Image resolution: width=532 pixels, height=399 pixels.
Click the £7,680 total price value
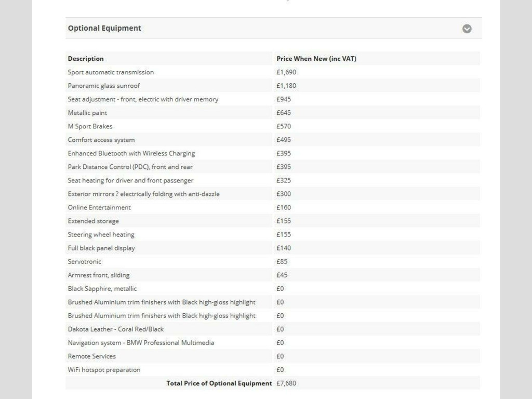(x=286, y=383)
